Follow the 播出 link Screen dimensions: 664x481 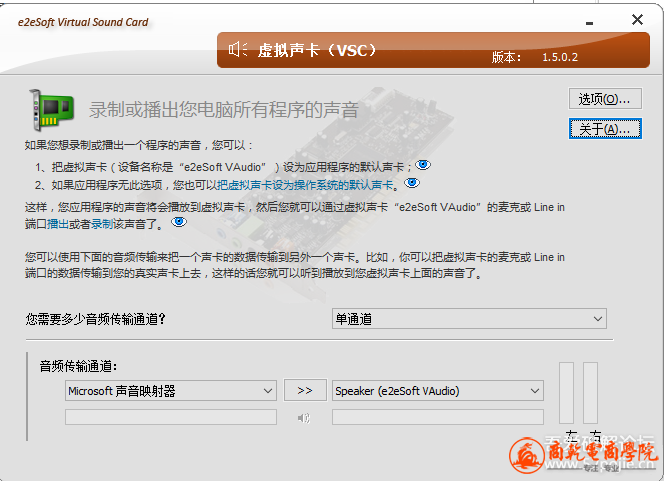(x=58, y=224)
